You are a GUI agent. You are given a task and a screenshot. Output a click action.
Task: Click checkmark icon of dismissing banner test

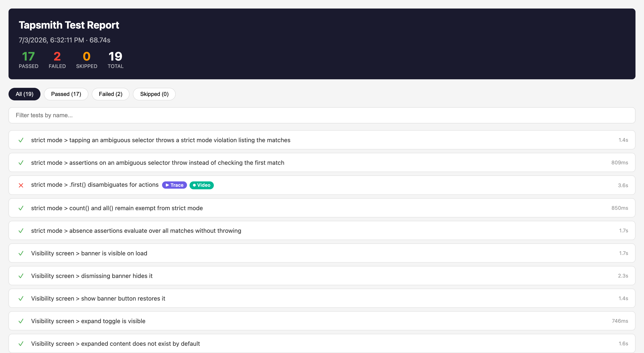[21, 276]
